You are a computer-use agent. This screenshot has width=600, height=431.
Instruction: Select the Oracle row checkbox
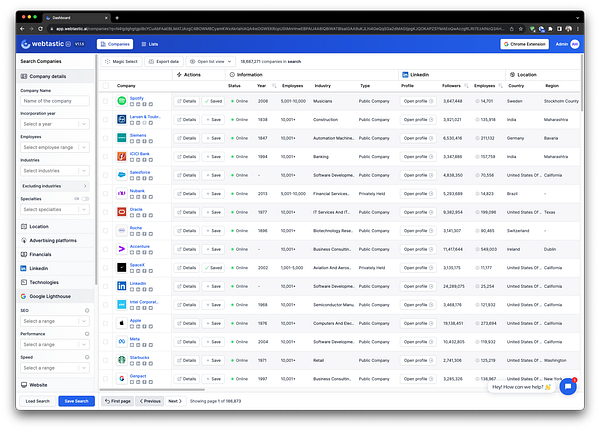coord(105,212)
